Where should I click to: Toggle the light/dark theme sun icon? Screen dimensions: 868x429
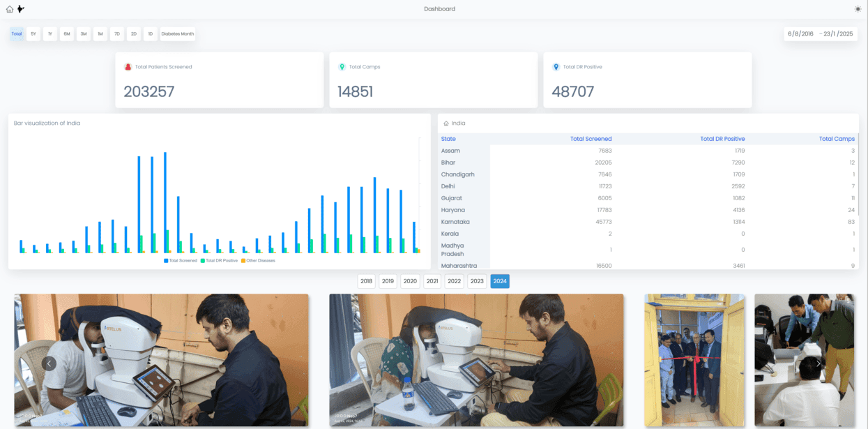[858, 9]
